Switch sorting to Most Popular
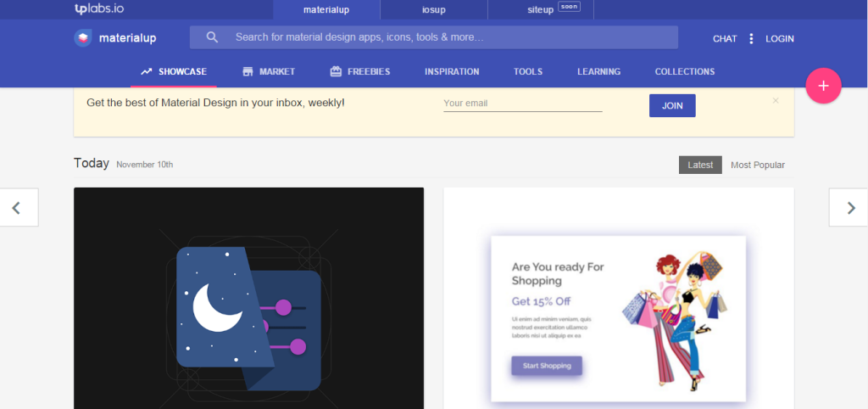 point(757,165)
